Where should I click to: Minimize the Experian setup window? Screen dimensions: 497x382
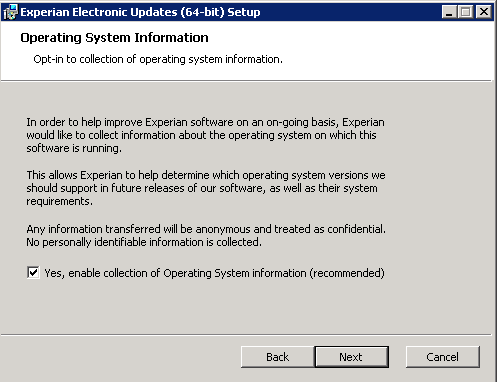click(x=449, y=12)
